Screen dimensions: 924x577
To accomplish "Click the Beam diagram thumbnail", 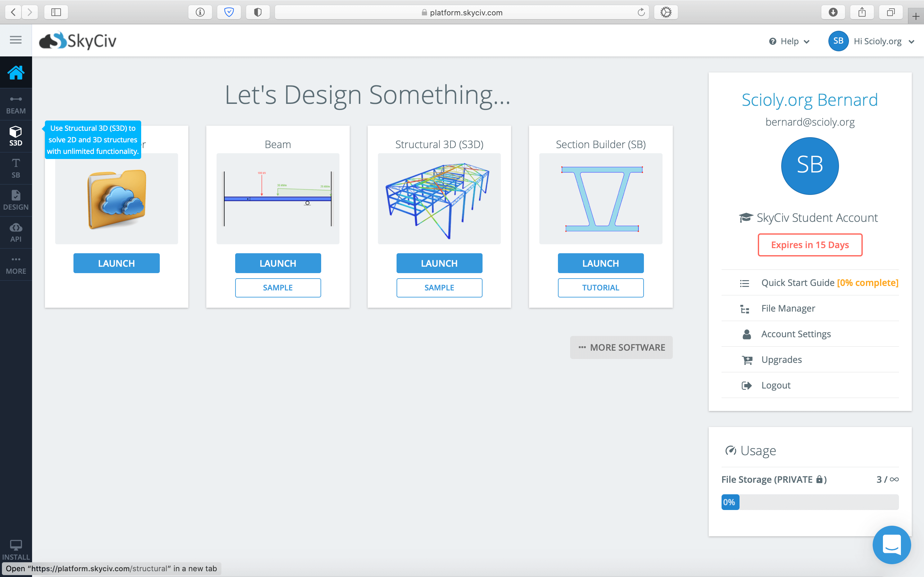I will pos(278,198).
